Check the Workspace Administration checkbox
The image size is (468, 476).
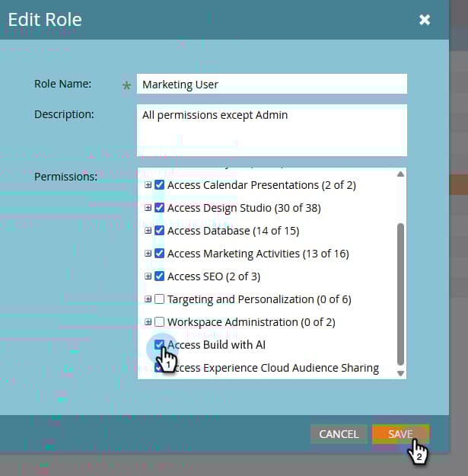click(160, 322)
